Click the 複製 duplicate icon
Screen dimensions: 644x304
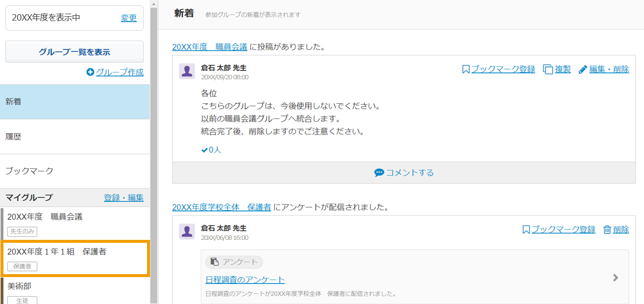pos(548,70)
